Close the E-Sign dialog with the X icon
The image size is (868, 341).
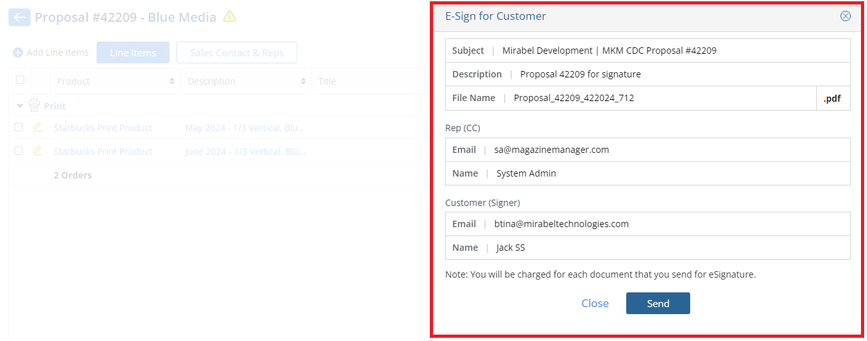click(x=846, y=16)
